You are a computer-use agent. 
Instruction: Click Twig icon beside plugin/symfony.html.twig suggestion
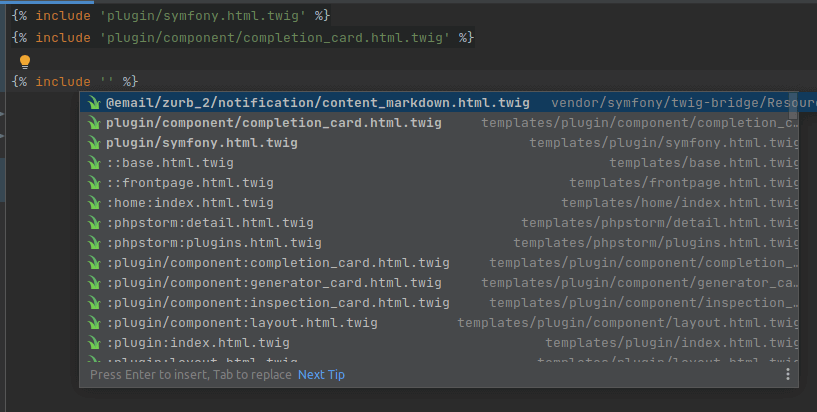94,143
